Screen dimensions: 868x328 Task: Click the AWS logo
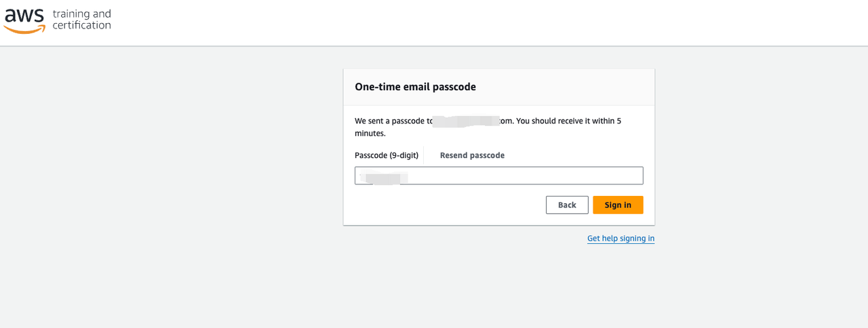tap(24, 20)
